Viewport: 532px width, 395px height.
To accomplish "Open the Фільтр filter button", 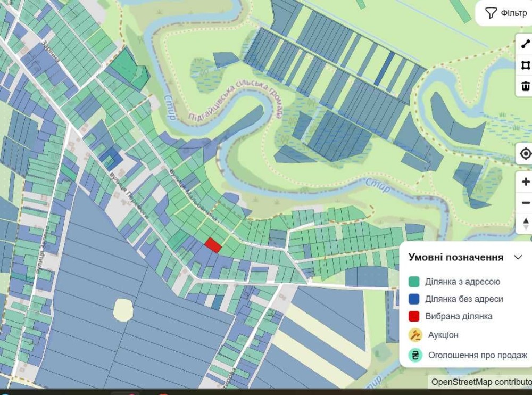I will [505, 13].
